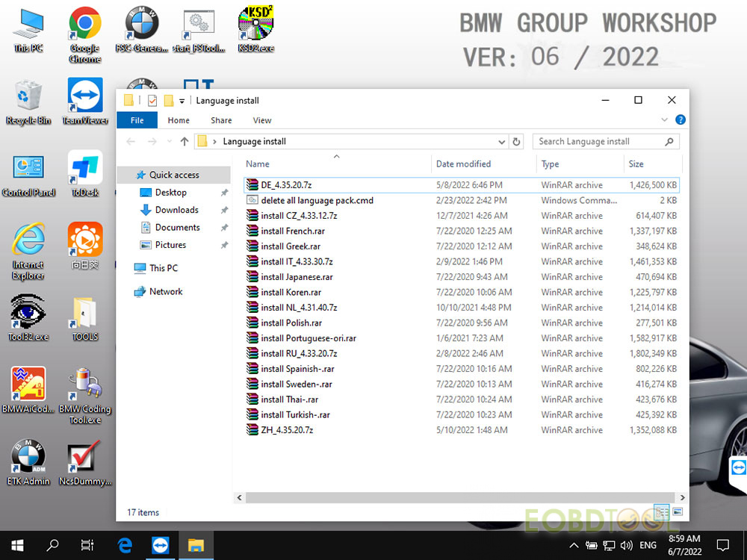Screen dimensions: 747x560
Task: Select ZH_4.35.20.7z file
Action: [461, 430]
